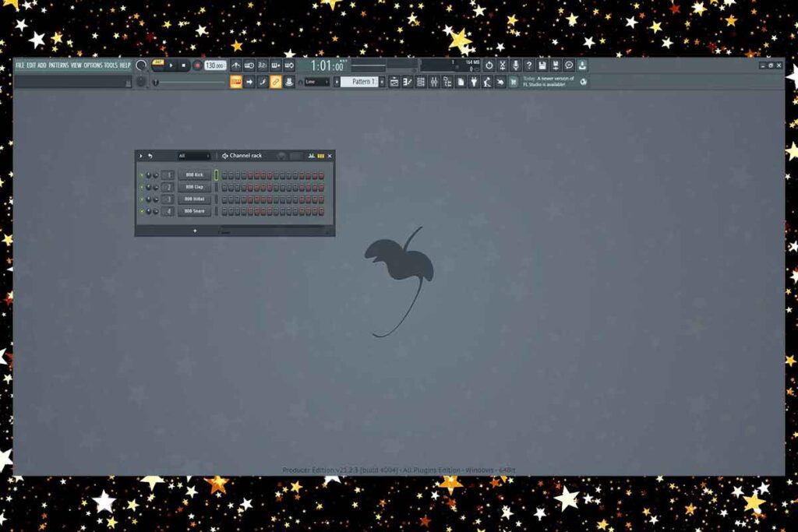Screen dimensions: 798x532
Task: Expand the All channel filter dropdown
Action: click(193, 156)
